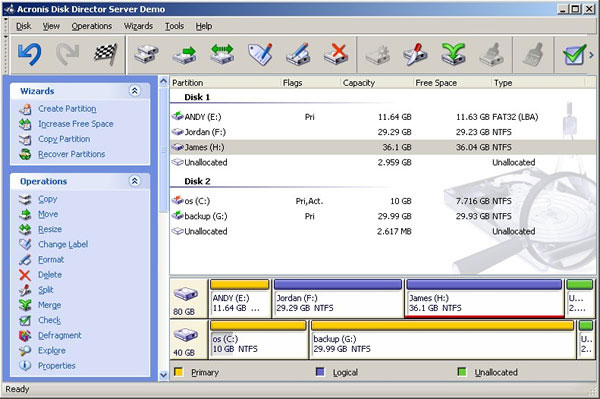Click the Capacity column header
The height and width of the screenshot is (399, 600).
coord(377,83)
